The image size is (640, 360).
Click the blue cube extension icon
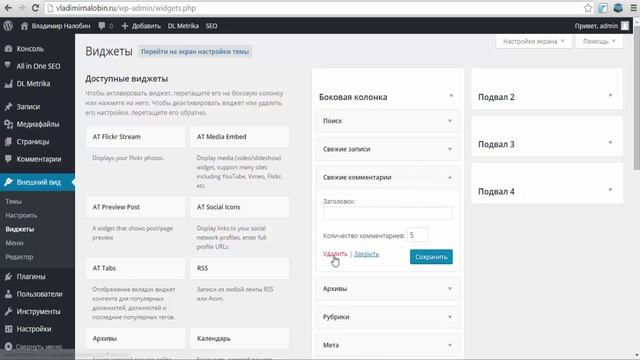pos(618,8)
